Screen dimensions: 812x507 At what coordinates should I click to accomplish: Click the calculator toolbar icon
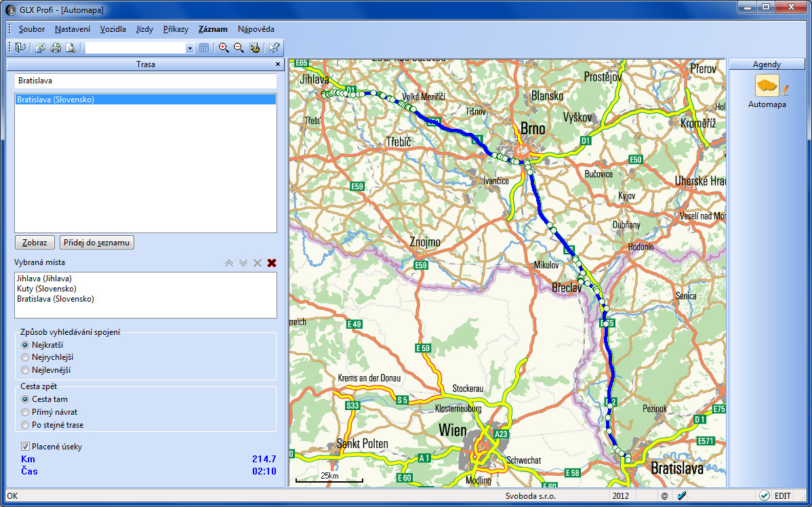tap(204, 48)
